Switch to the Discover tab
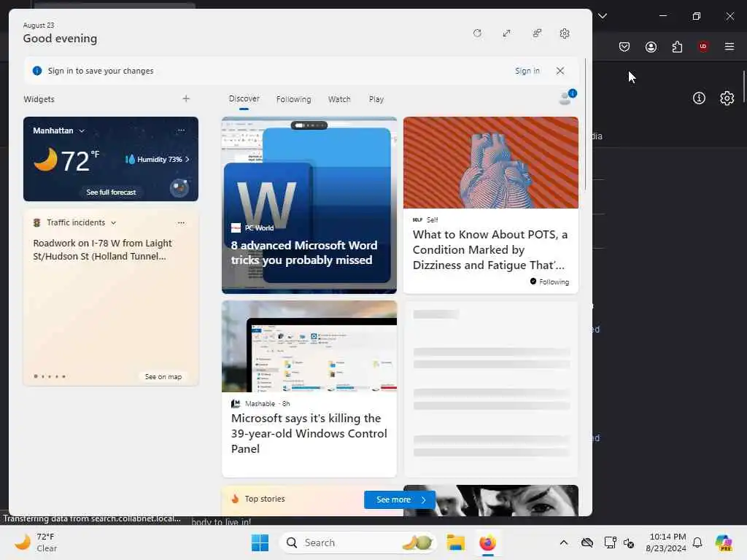Screen dimensions: 747x560 [244, 98]
